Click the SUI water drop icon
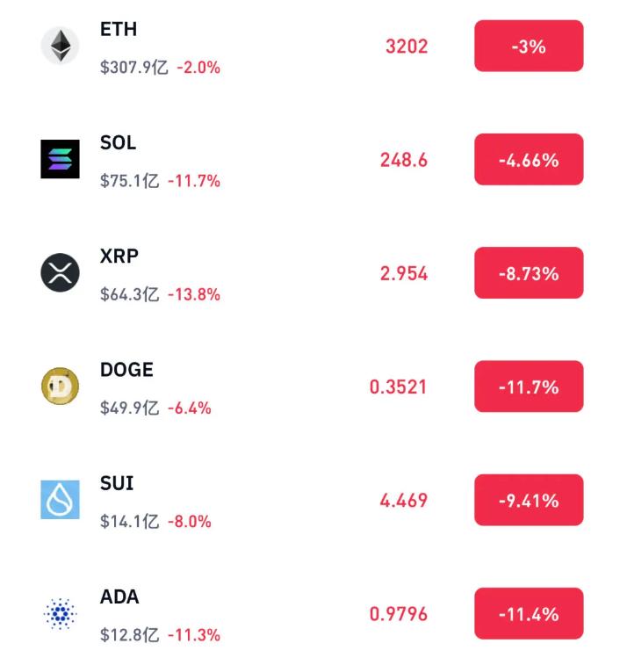 [x=60, y=500]
